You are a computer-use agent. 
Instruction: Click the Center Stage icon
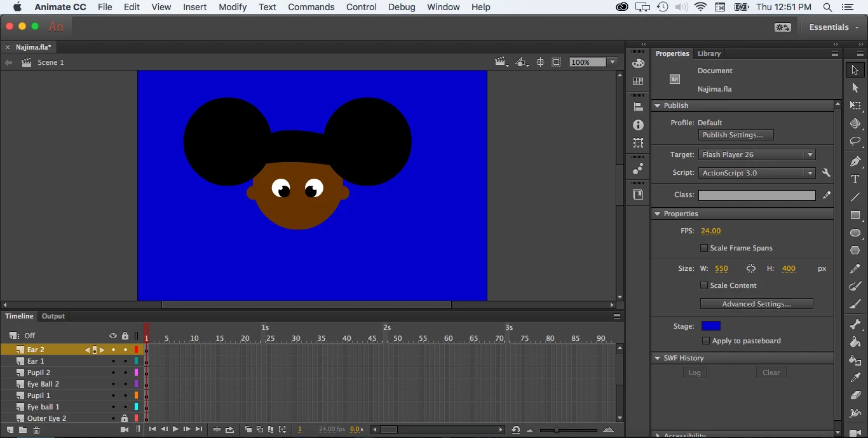click(540, 62)
